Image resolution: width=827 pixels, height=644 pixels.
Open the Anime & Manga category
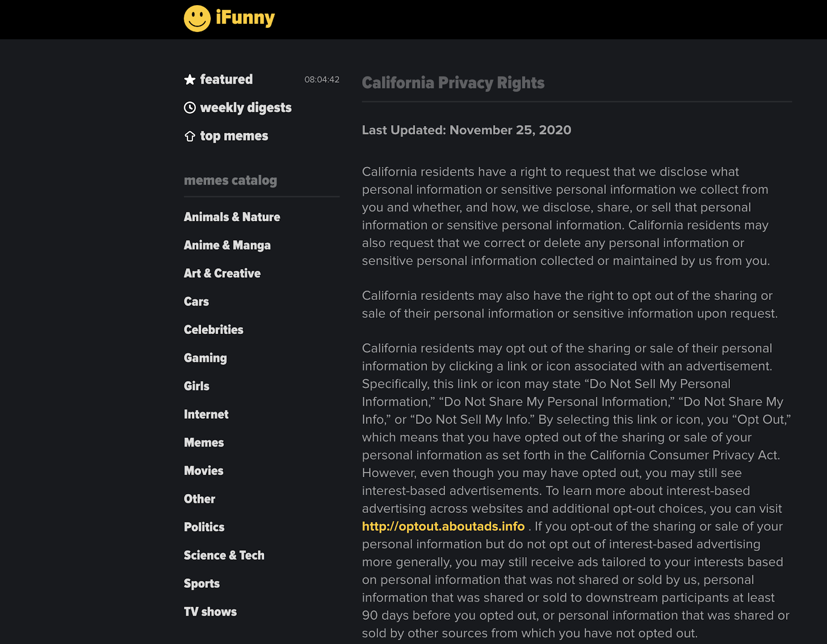click(227, 245)
